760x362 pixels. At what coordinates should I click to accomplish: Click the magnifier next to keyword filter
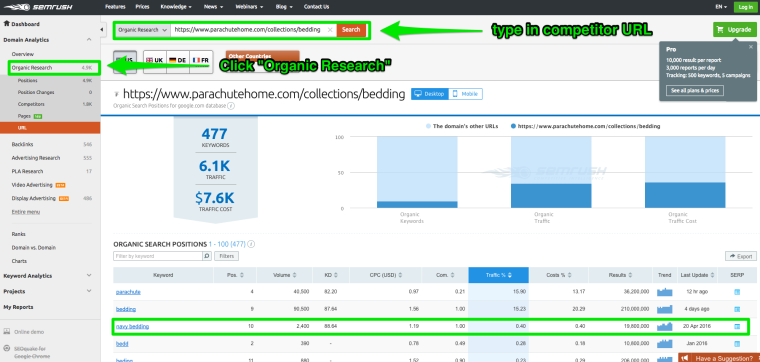[207, 256]
